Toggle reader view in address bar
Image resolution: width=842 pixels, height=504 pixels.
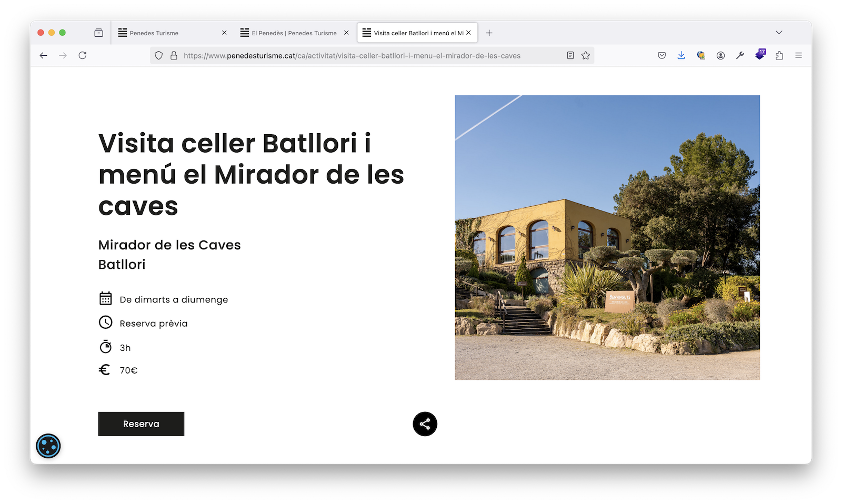570,56
